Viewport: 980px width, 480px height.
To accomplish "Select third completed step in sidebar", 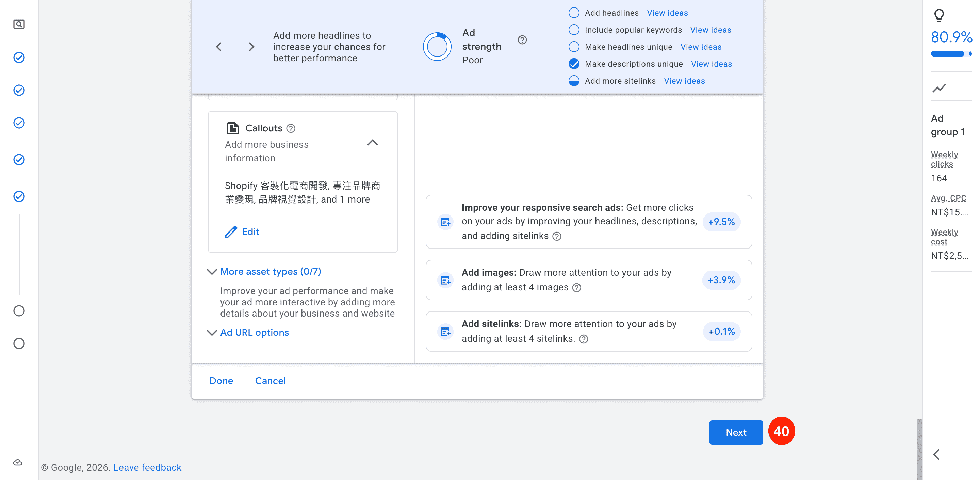I will click(19, 123).
